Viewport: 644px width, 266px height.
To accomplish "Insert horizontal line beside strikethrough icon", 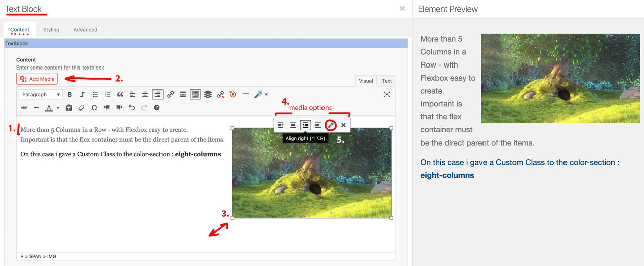I will [x=36, y=108].
